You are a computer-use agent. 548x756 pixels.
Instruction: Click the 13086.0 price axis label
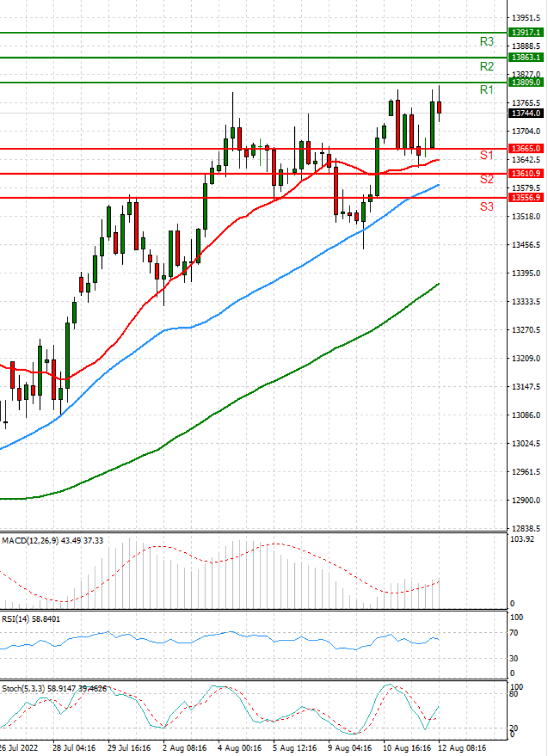point(526,415)
